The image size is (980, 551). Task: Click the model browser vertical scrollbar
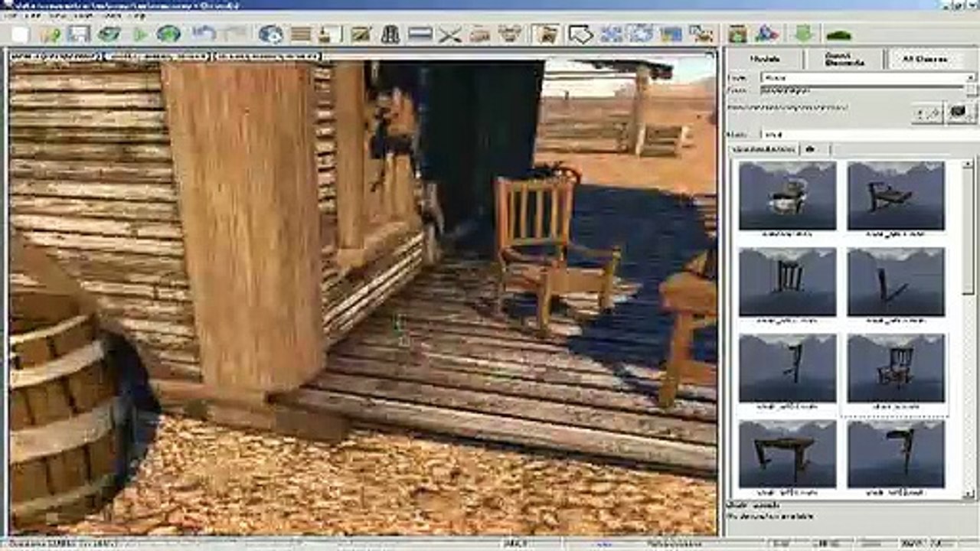point(969,328)
